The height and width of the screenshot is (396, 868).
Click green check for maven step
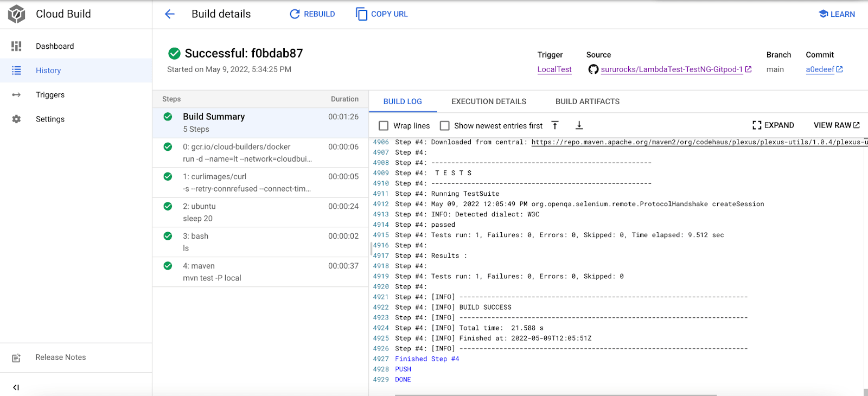pos(168,266)
